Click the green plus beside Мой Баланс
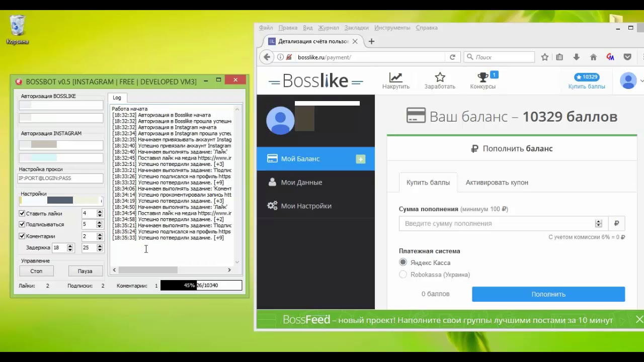The image size is (644, 362). pyautogui.click(x=360, y=159)
